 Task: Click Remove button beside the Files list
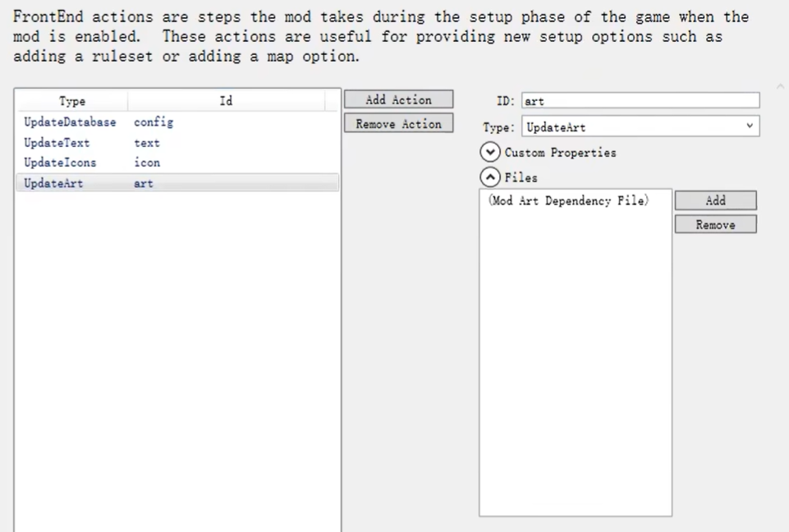715,225
